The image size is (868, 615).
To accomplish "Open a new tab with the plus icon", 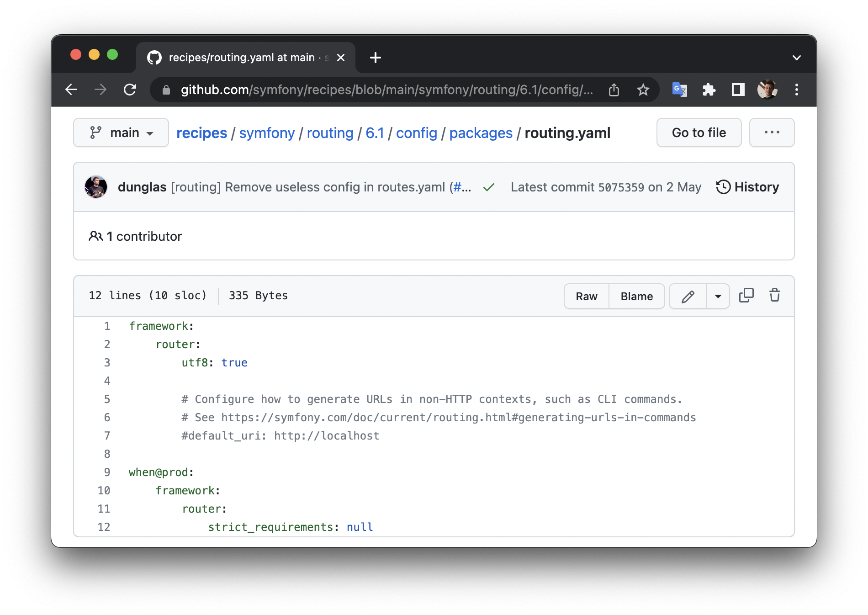I will point(376,58).
